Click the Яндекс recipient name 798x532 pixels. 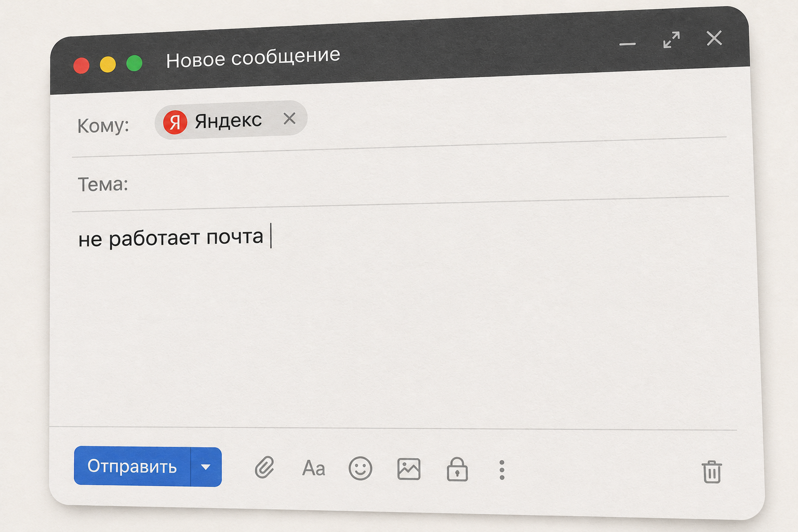coord(228,121)
